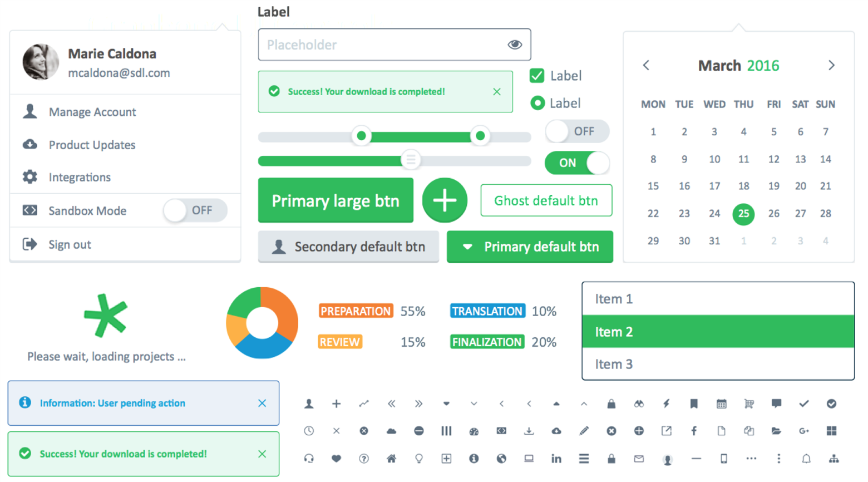The height and width of the screenshot is (482, 868).
Task: Select the lightning bolt icon
Action: pos(666,404)
